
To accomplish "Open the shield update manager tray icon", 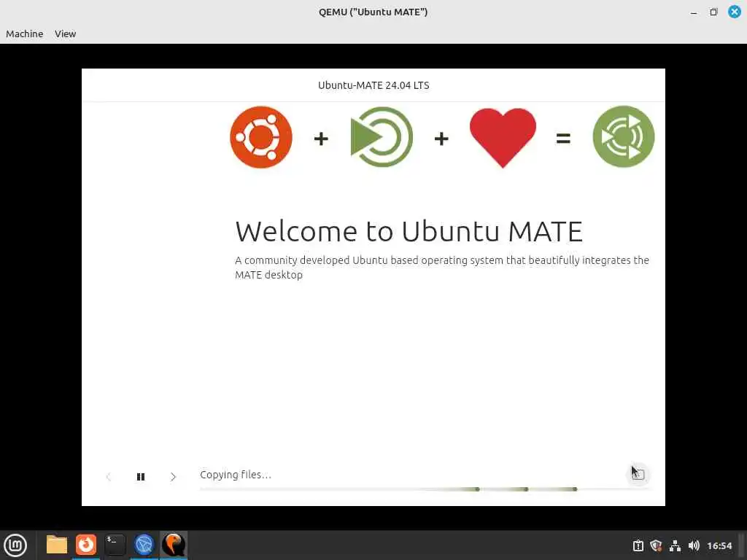I will [x=656, y=545].
